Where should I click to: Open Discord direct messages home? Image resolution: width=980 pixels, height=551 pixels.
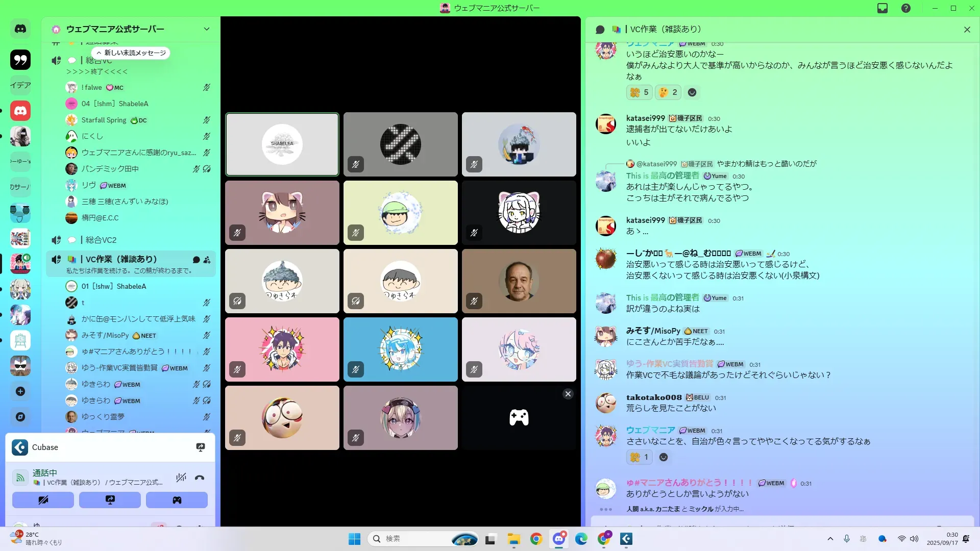click(20, 29)
